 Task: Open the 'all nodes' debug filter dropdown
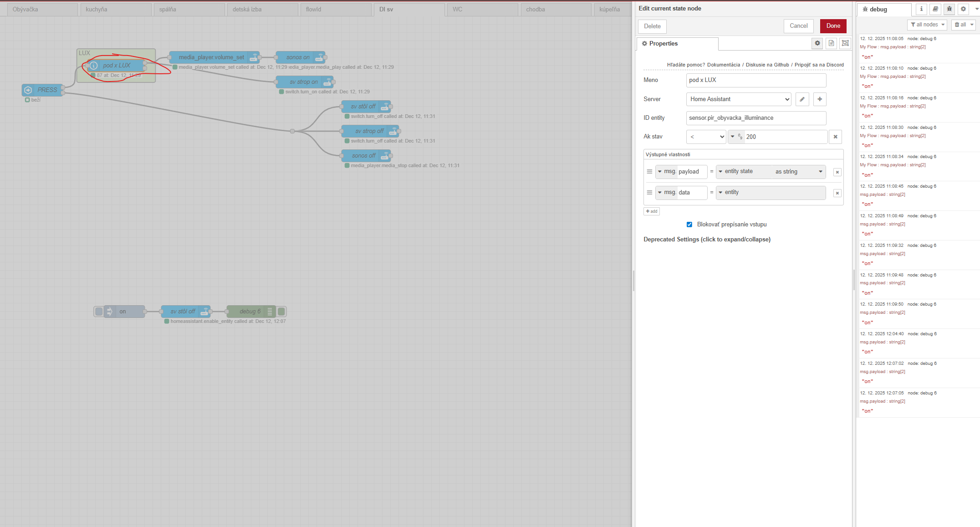[927, 25]
